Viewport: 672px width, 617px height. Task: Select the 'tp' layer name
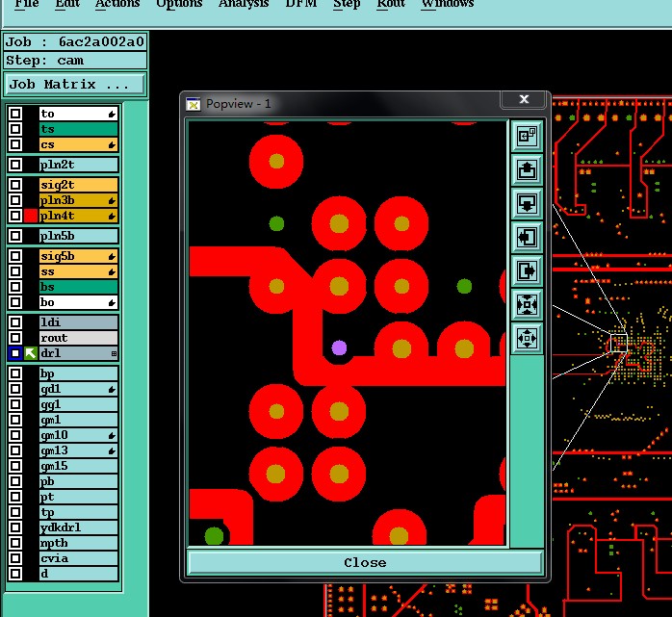78,512
